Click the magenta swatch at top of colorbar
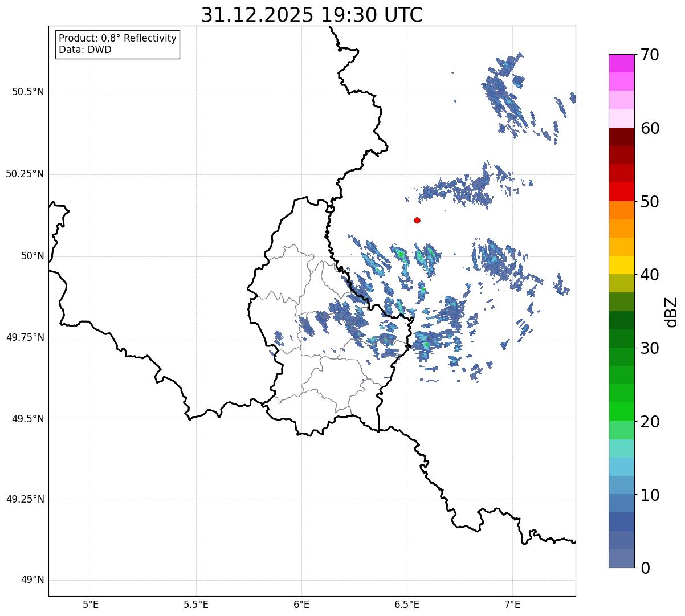Screen dimensions: 685x616 tap(621, 63)
